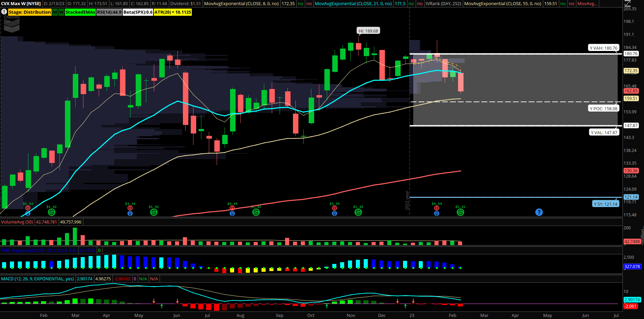Click the 49,757,996 volume value
Screen dimensions: 644x319
click(71, 222)
